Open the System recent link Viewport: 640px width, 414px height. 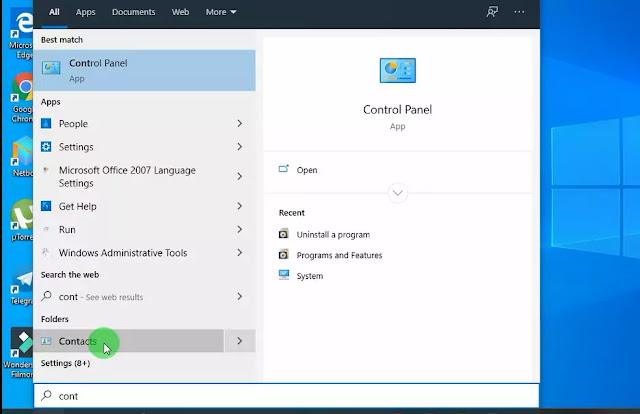[x=310, y=276]
